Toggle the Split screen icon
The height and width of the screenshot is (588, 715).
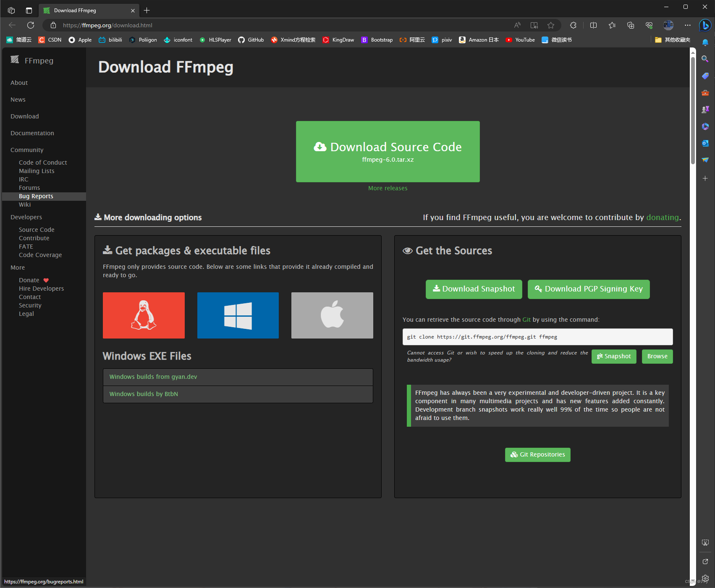[x=593, y=25]
